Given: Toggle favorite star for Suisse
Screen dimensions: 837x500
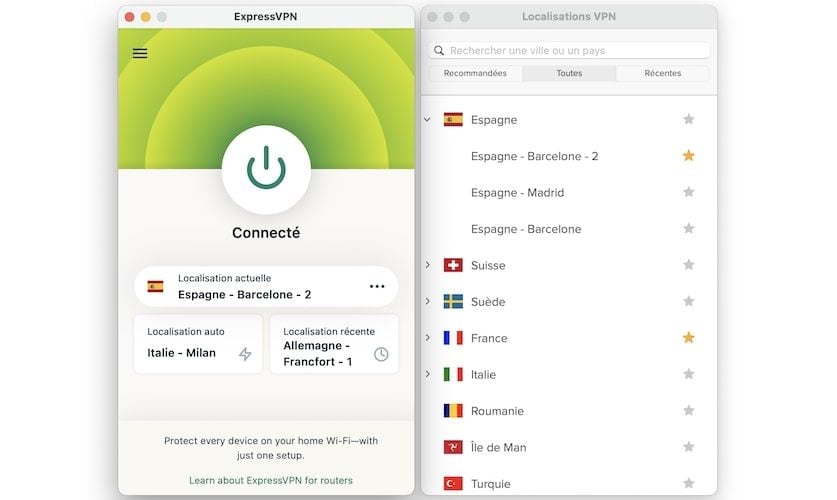Looking at the screenshot, I should click(x=689, y=265).
